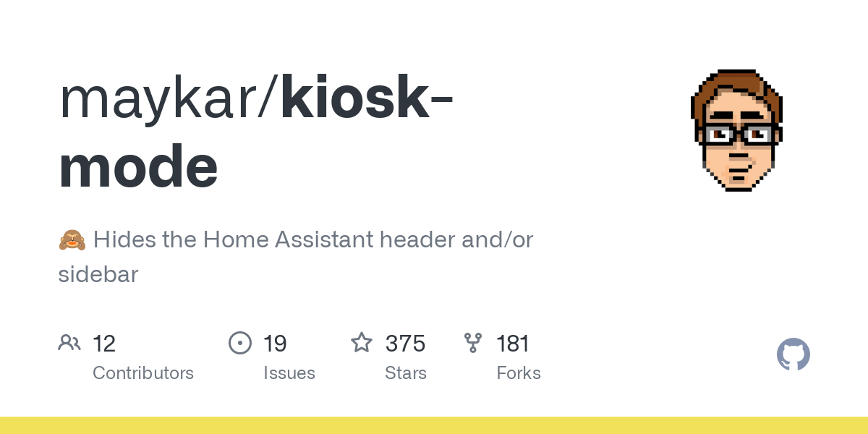Image resolution: width=868 pixels, height=434 pixels.
Task: Select the number 12 contributors count
Action: [104, 343]
